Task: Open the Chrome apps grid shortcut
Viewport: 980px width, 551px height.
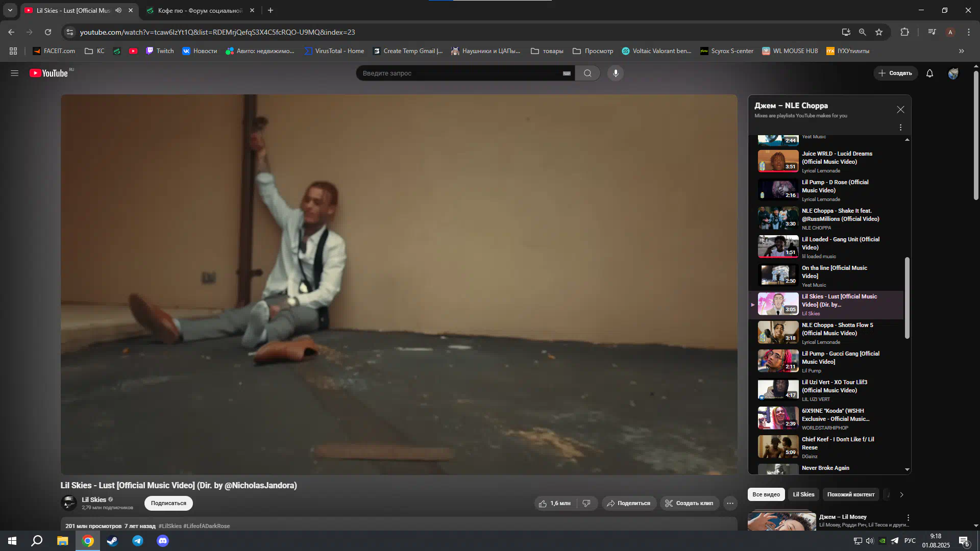Action: coord(13,51)
